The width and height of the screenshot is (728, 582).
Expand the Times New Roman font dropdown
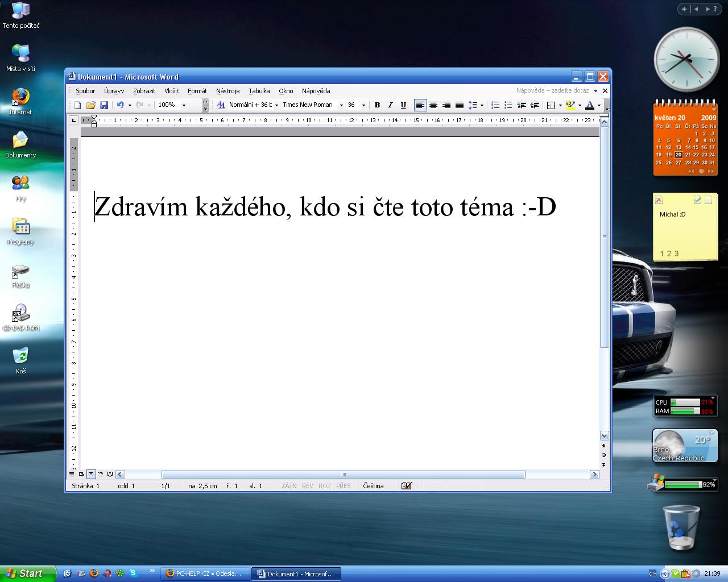coord(341,105)
